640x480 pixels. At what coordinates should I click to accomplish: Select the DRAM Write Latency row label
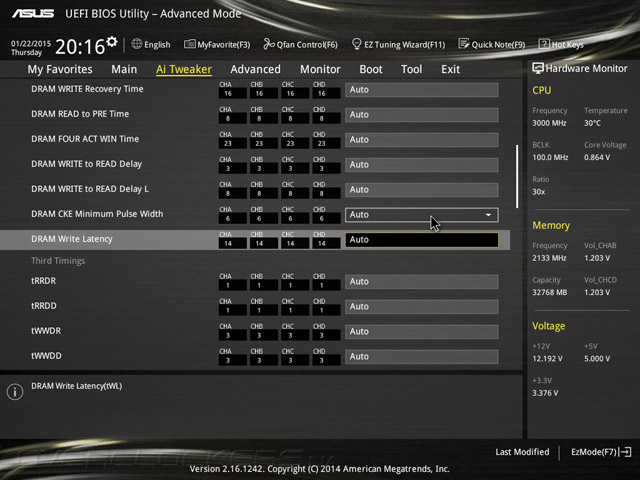coord(72,239)
